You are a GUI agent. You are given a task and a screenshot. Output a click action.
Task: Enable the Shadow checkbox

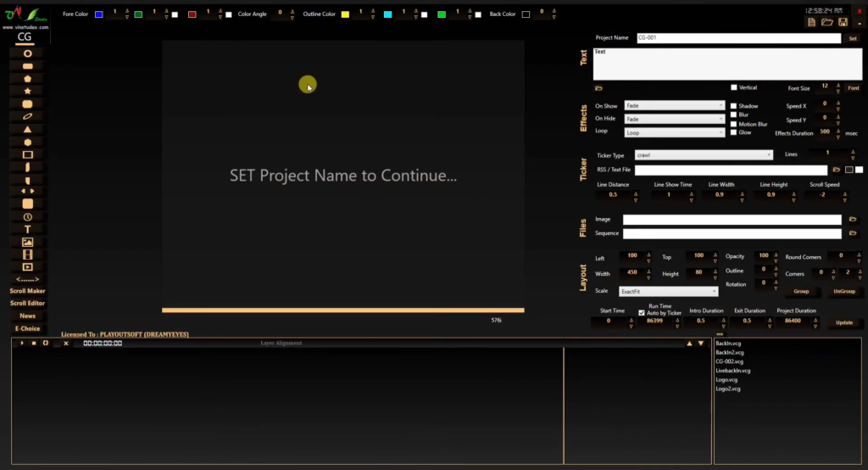point(734,106)
